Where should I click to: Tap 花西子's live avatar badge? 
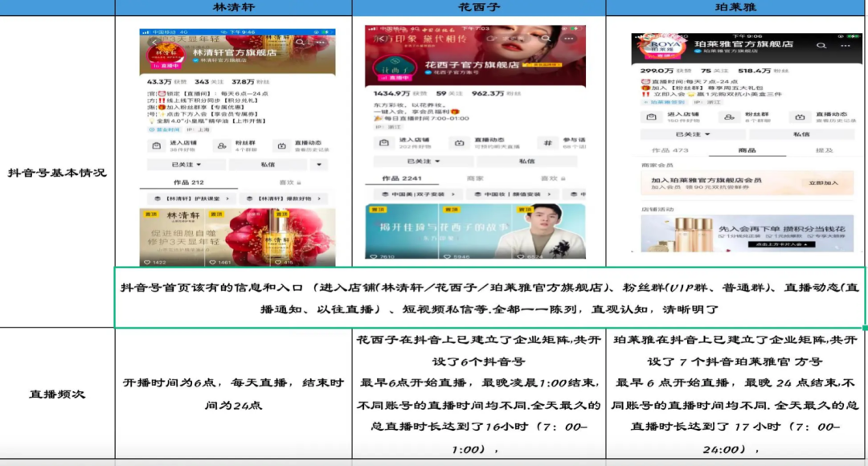tap(394, 68)
